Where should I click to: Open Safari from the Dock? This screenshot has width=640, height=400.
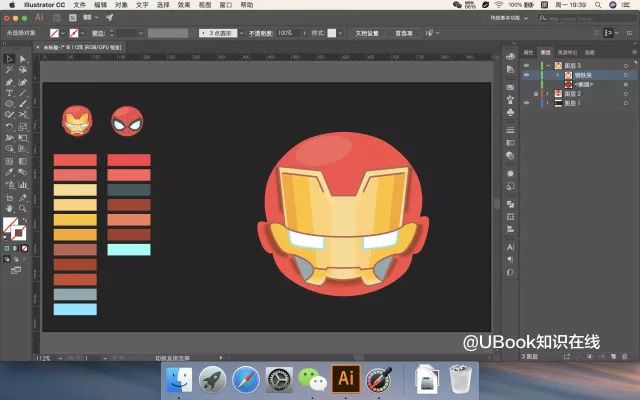click(x=246, y=380)
